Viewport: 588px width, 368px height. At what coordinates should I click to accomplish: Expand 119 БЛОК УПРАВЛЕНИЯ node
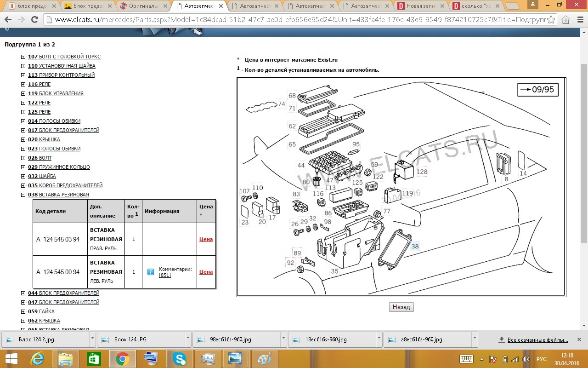coord(23,93)
